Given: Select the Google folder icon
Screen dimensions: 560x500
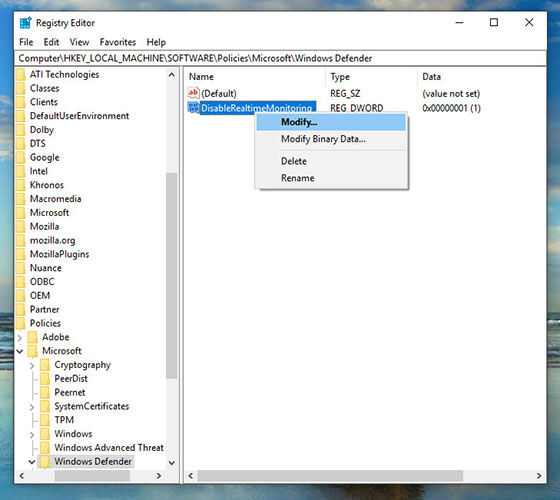Looking at the screenshot, I should point(21,157).
